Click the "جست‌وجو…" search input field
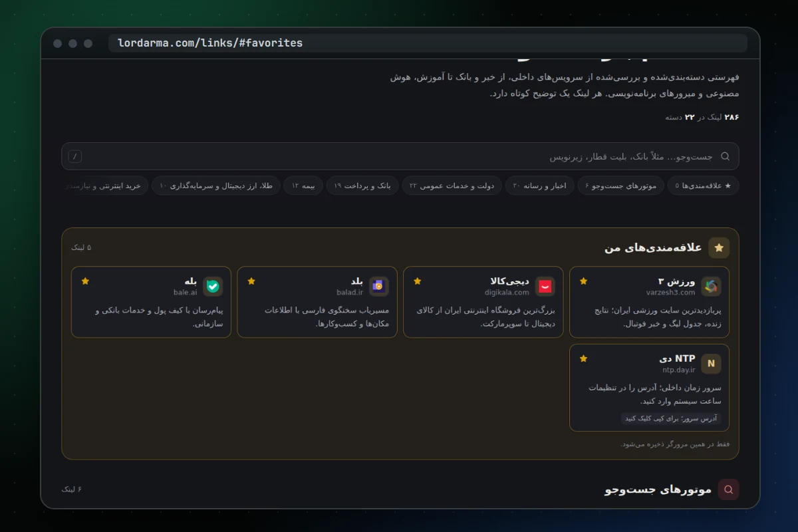The width and height of the screenshot is (798, 532). tap(400, 156)
